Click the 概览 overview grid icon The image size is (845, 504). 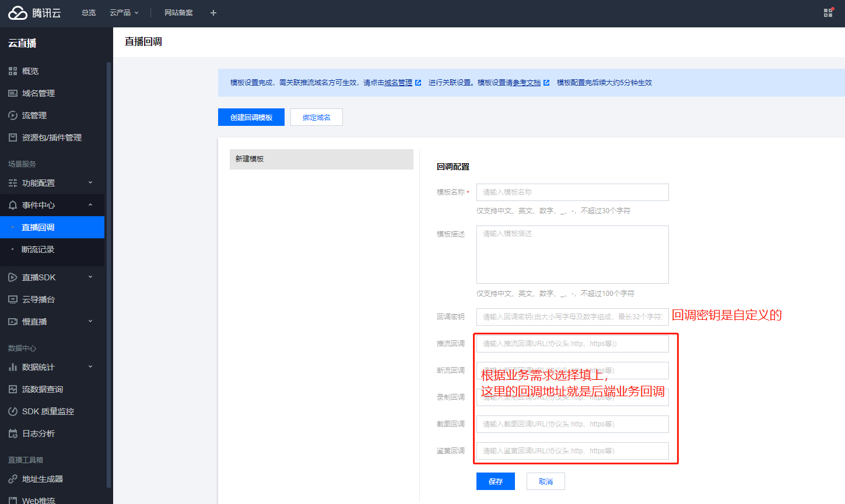pyautogui.click(x=13, y=71)
